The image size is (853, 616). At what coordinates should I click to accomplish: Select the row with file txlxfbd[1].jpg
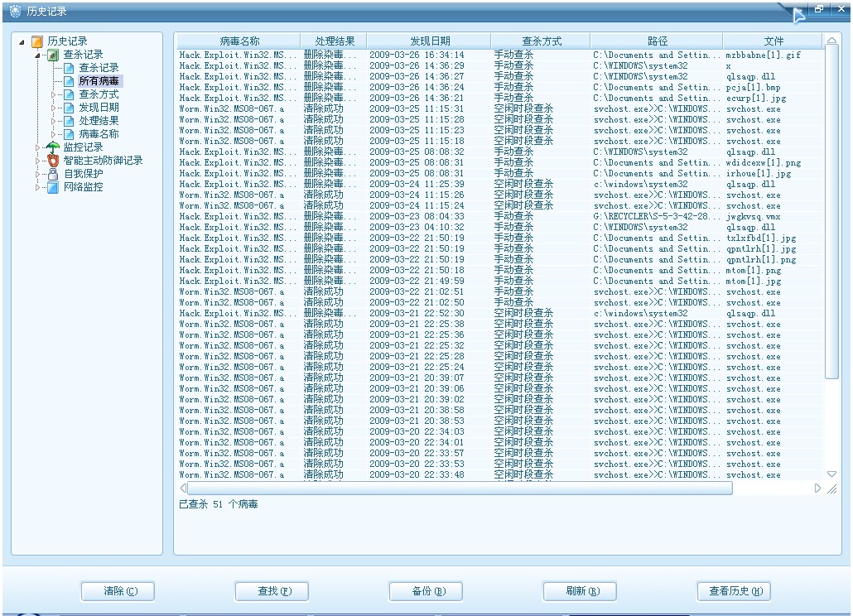(500, 238)
